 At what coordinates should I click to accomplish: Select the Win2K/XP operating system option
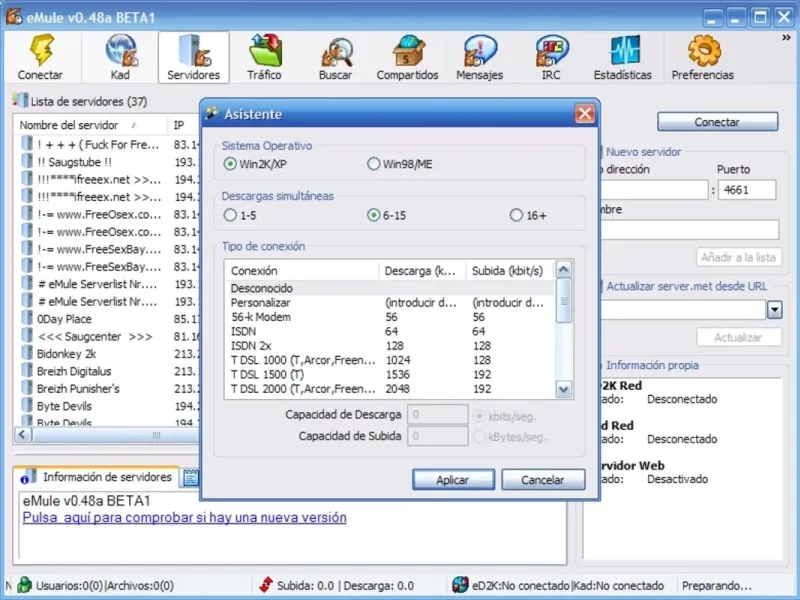click(x=230, y=164)
